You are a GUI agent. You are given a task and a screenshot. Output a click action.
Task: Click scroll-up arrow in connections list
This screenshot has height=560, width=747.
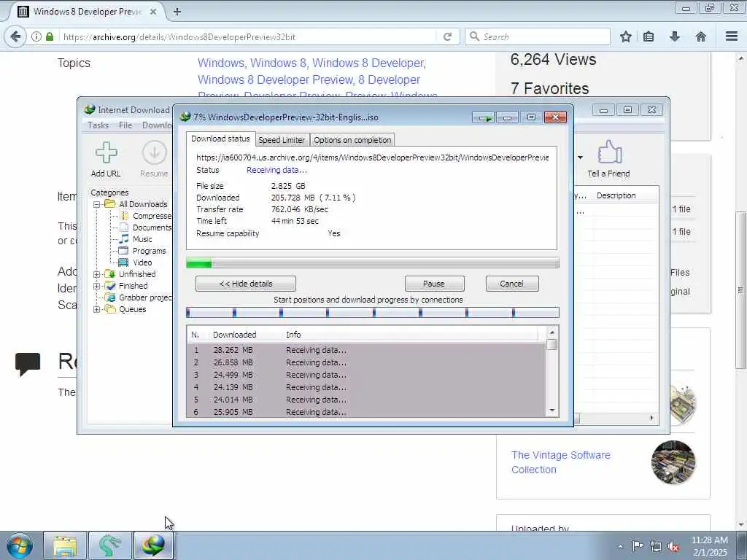click(552, 332)
